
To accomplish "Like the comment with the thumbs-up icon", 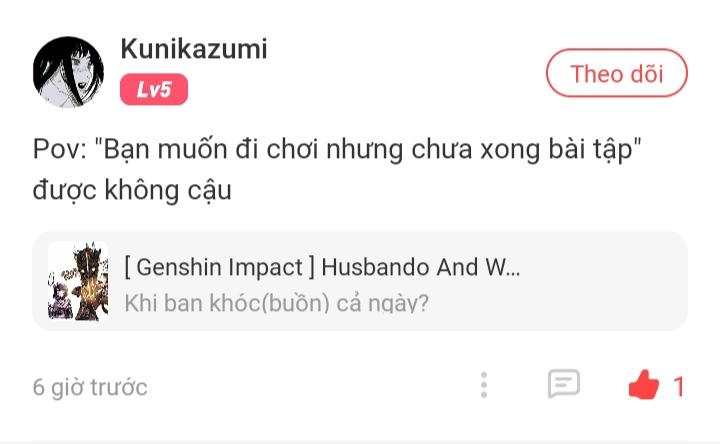I will coord(644,384).
